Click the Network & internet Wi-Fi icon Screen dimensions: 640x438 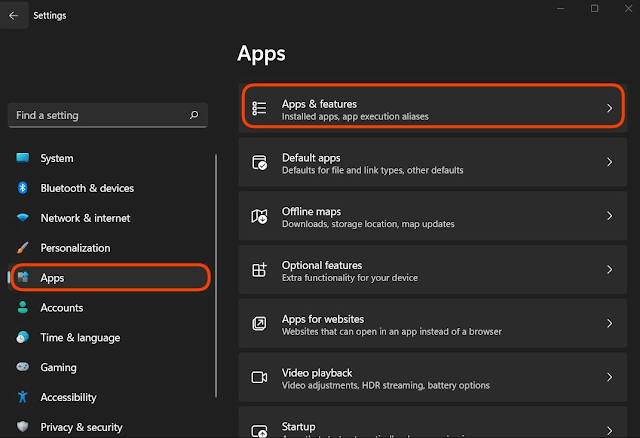(x=22, y=218)
